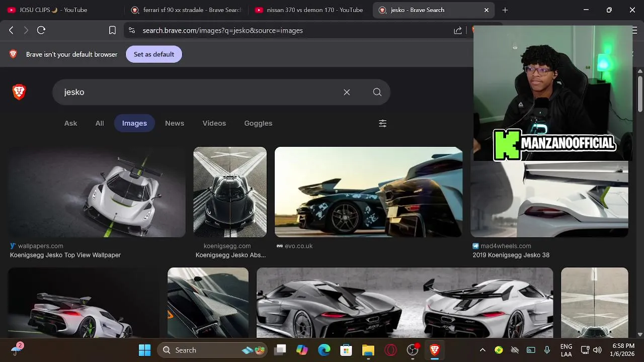This screenshot has width=644, height=362.
Task: Open the carbon fiber wing close-up image
Action: pyautogui.click(x=208, y=303)
